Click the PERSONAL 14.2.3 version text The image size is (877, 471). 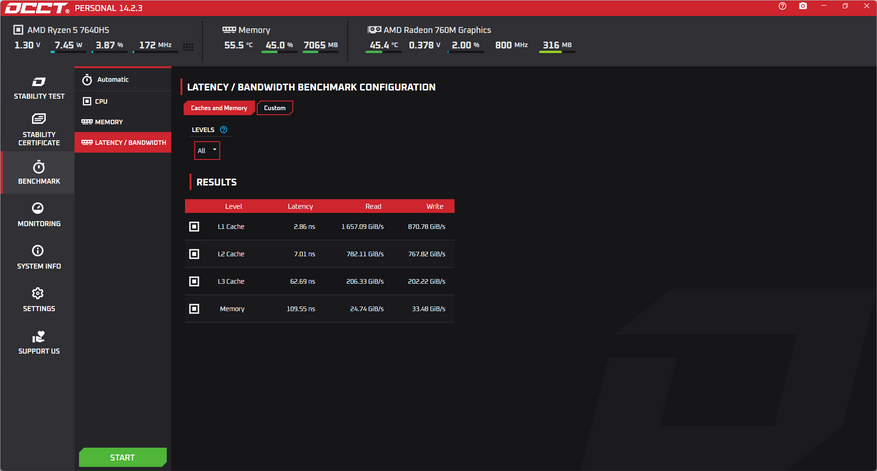point(109,8)
